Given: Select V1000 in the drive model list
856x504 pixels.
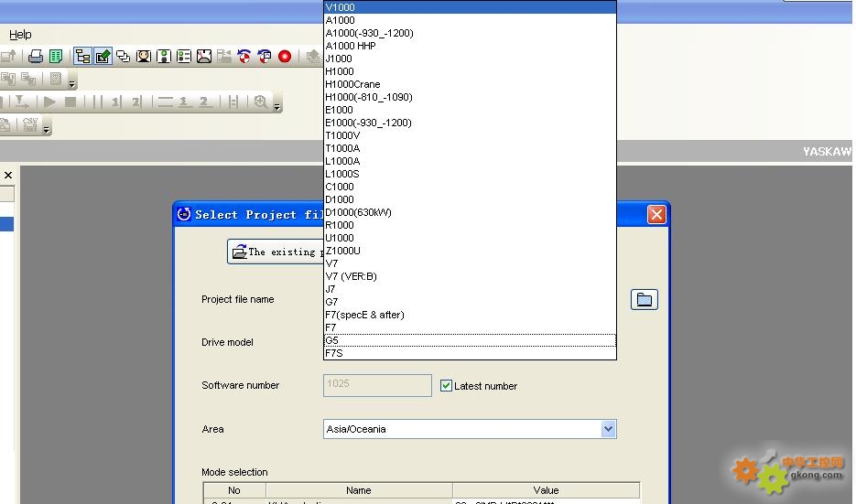Looking at the screenshot, I should point(470,7).
